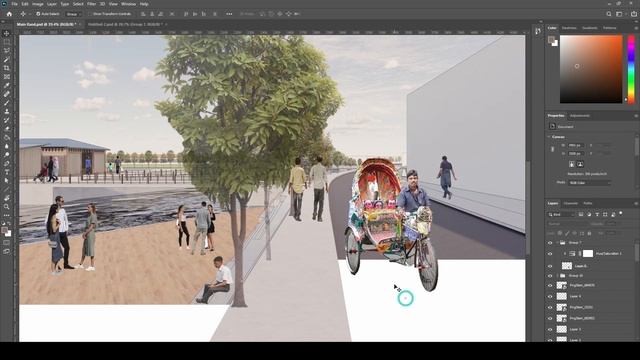Select the Frame tool
Viewport: 640px width, 360px height.
(6, 77)
